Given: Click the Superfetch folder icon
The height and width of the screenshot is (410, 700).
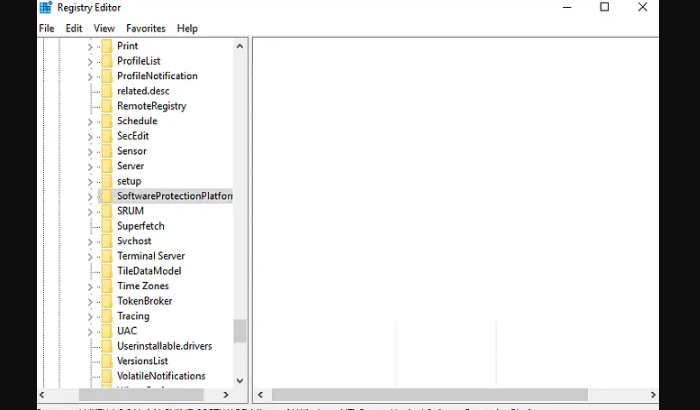Looking at the screenshot, I should 107,226.
